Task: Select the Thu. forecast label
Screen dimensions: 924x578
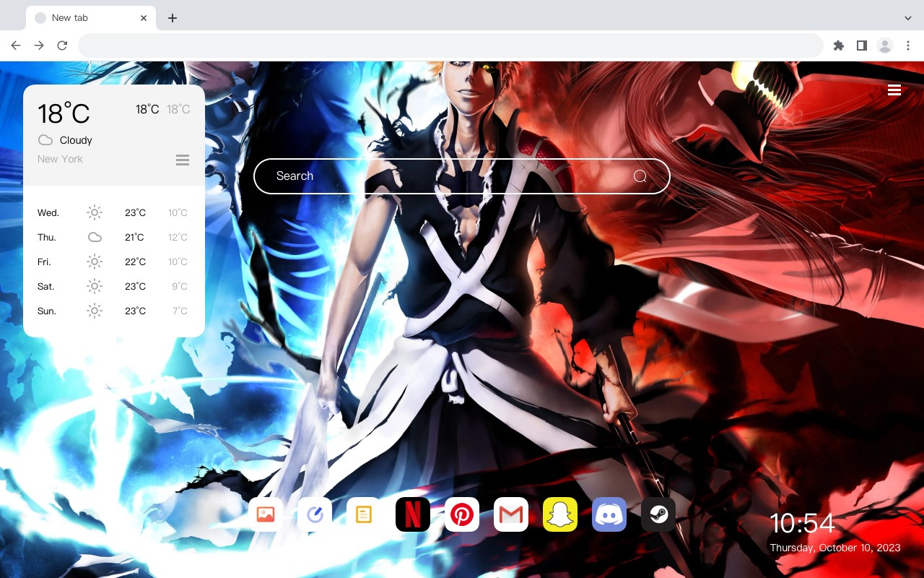Action: [x=47, y=238]
